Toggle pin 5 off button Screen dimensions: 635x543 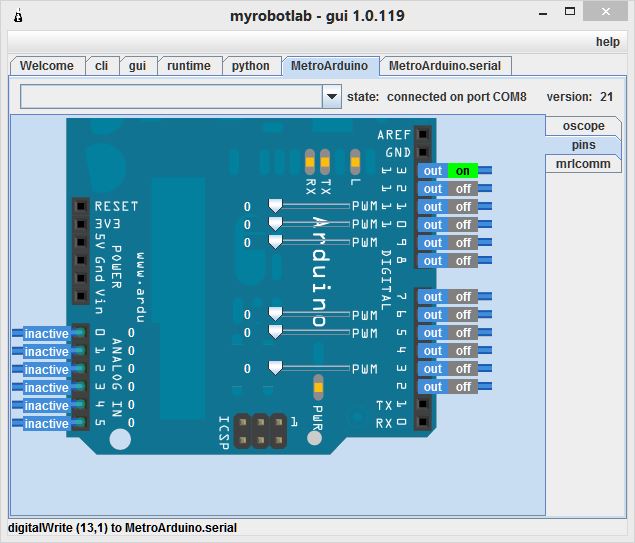point(462,333)
